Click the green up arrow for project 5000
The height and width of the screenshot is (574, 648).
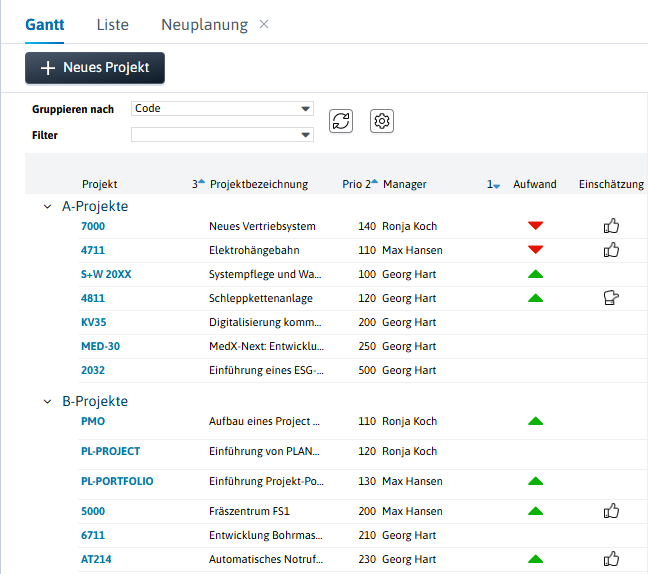click(x=535, y=511)
